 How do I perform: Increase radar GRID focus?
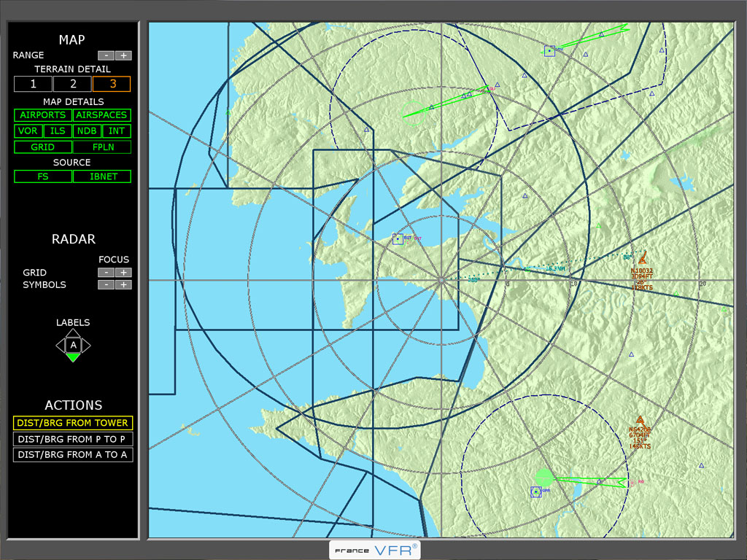pyautogui.click(x=123, y=273)
